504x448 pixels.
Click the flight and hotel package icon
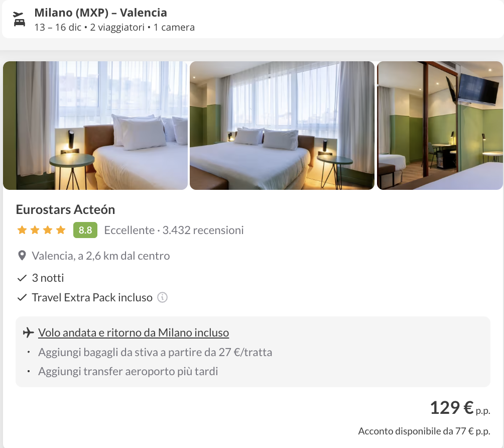pos(19,19)
